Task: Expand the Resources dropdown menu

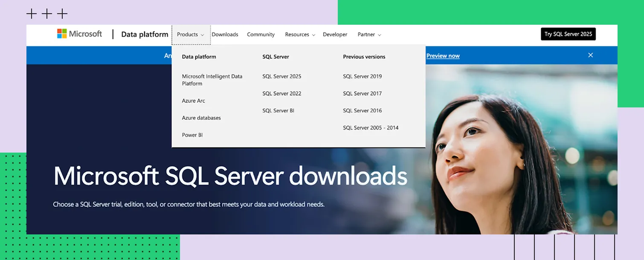Action: click(300, 35)
